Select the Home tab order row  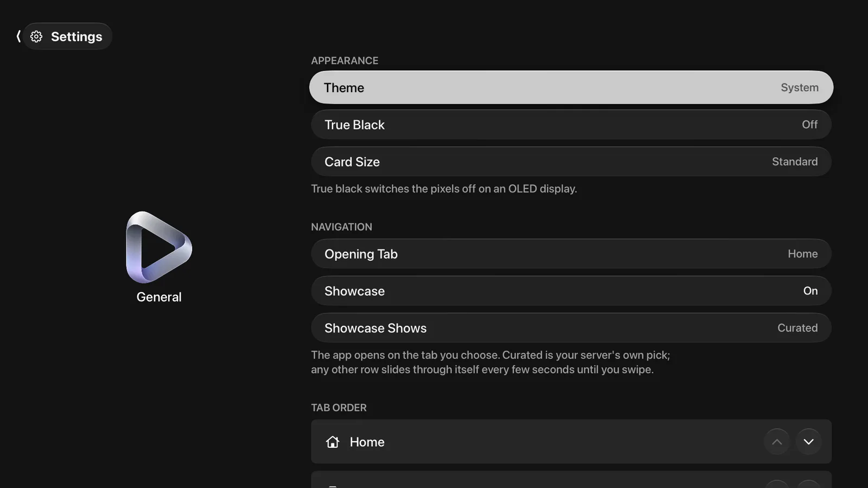point(571,441)
